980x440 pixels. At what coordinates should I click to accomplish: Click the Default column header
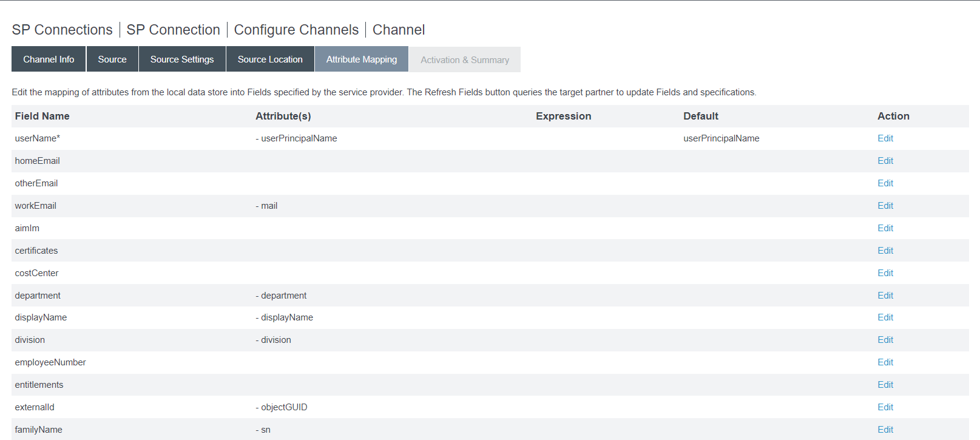[x=701, y=116]
